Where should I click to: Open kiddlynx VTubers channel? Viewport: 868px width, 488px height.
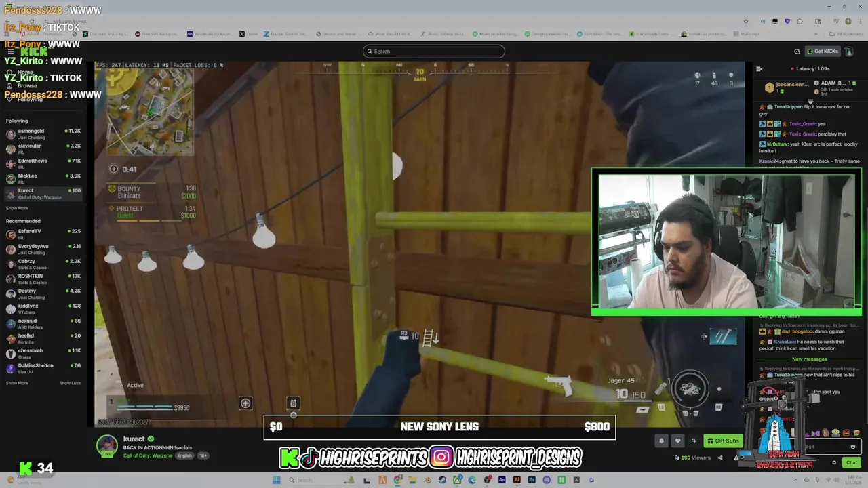43,309
